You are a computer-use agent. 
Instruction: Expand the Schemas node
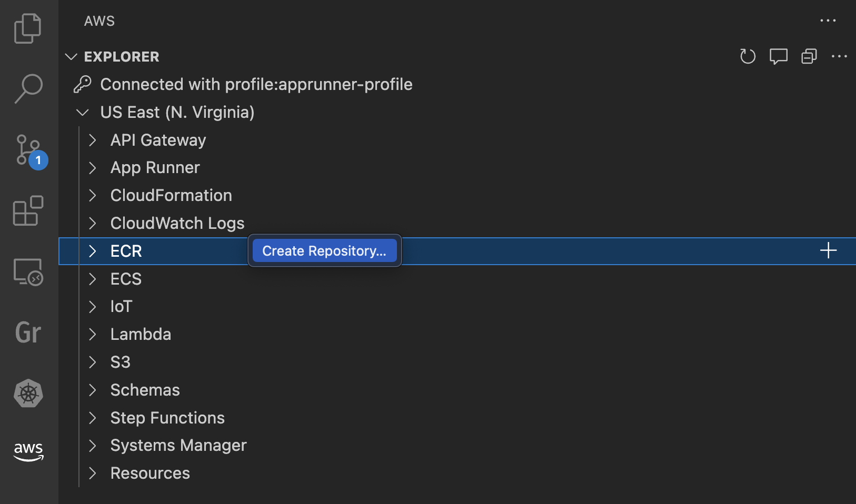coord(93,390)
